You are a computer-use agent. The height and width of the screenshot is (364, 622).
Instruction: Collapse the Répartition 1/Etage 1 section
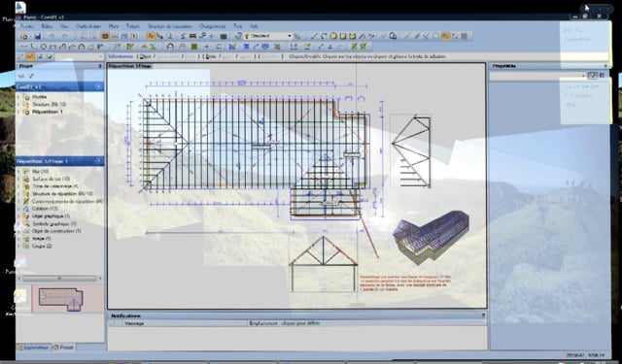point(99,161)
